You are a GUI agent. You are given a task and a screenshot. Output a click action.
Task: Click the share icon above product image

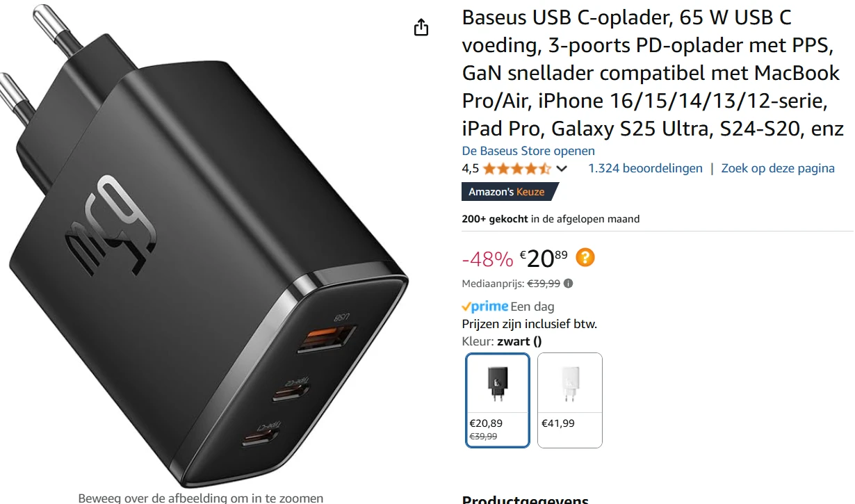[421, 28]
